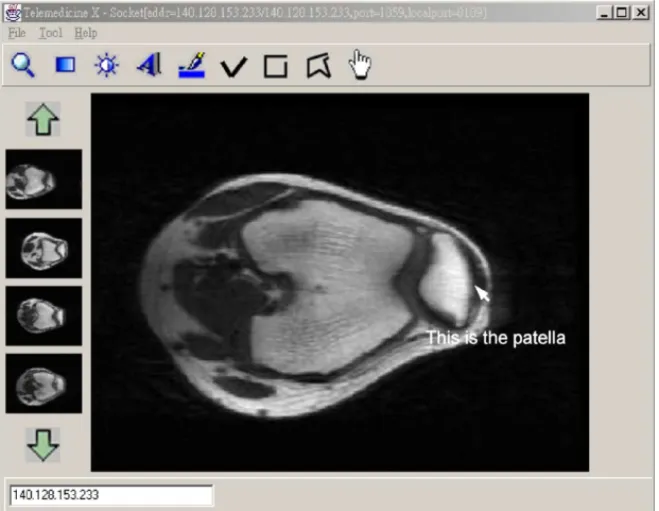Maximize the Telemedicine X window
Image resolution: width=659 pixels, height=511 pixels.
pos(622,13)
